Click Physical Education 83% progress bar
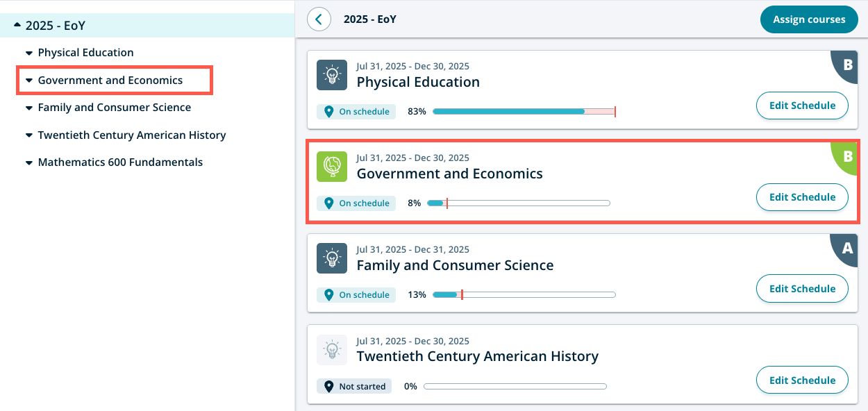Screen dimensions: 868x411 (x=524, y=111)
